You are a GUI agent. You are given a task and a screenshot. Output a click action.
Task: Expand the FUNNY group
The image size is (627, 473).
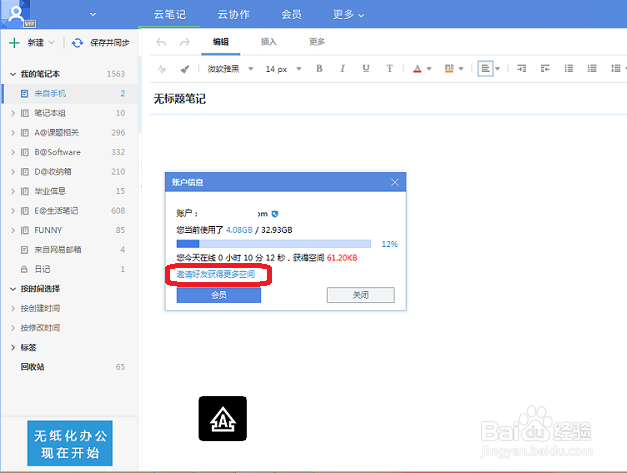tap(13, 230)
